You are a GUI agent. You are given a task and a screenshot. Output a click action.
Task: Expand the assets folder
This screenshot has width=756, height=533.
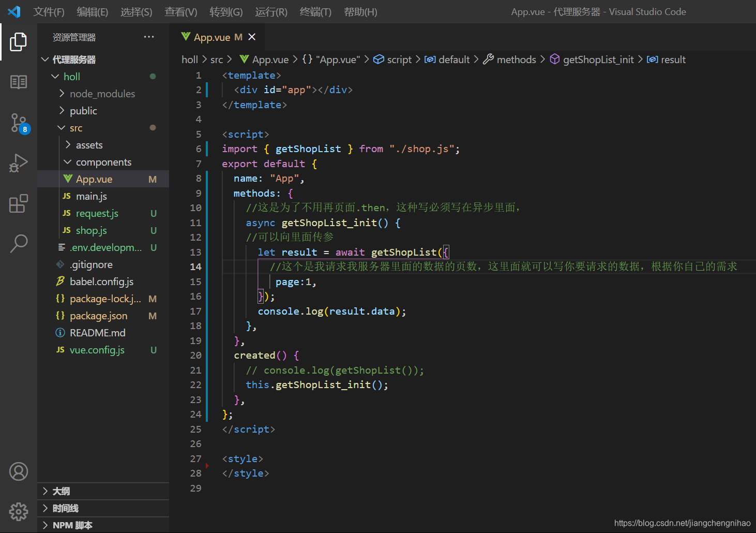pos(68,145)
